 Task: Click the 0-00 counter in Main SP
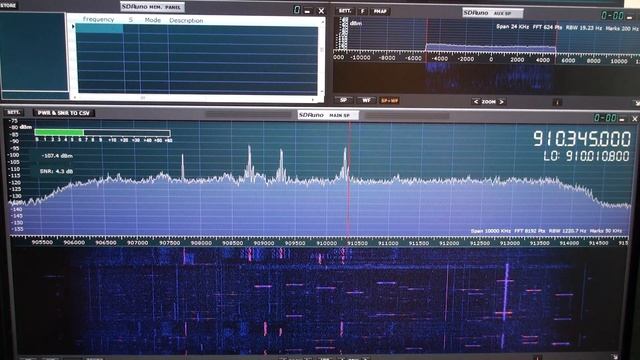(605, 118)
